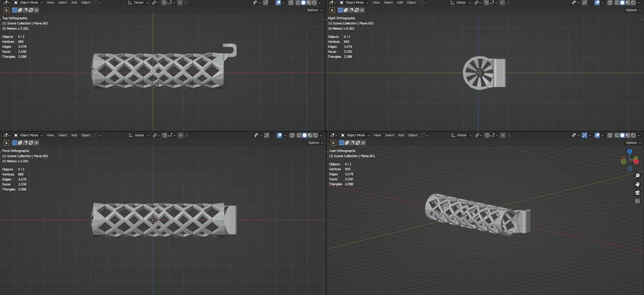644x295 pixels.
Task: Open Global orientation dropdown in Top viewport
Action: [x=138, y=3]
